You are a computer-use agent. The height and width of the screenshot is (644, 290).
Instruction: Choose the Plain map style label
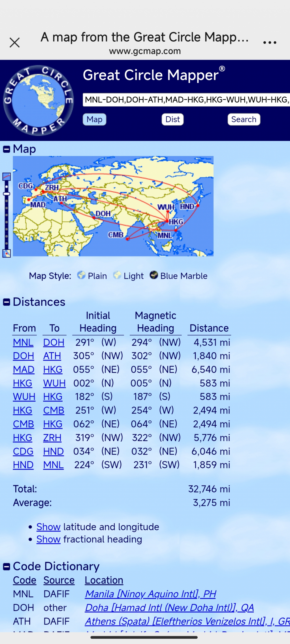pyautogui.click(x=97, y=276)
